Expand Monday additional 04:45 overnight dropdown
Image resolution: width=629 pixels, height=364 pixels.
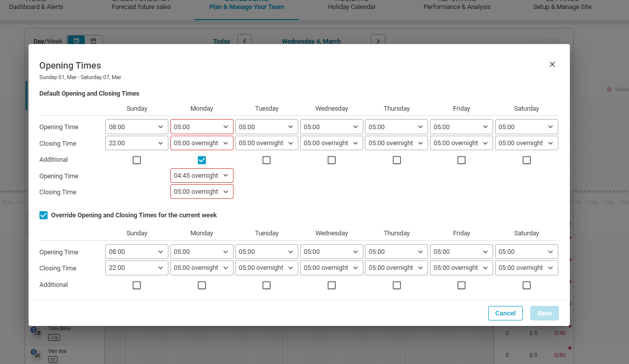[x=201, y=176]
